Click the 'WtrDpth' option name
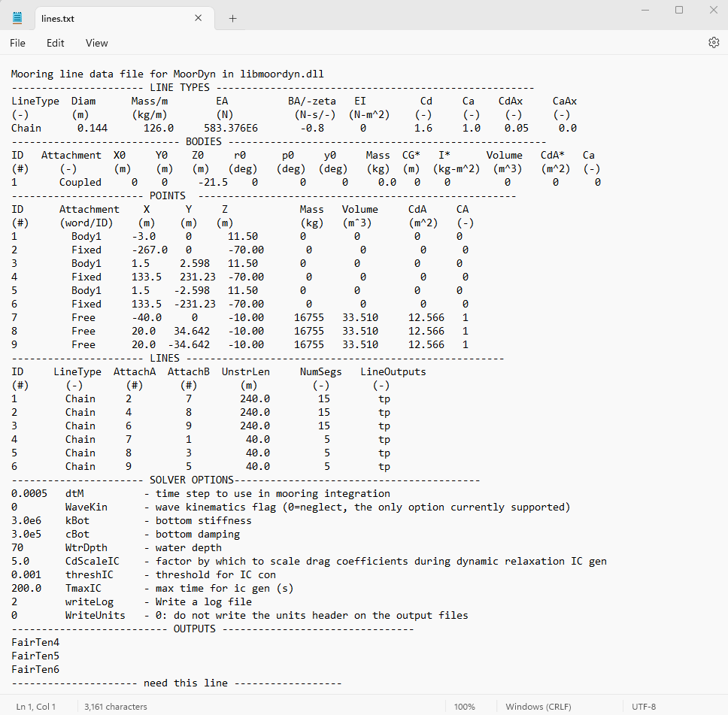Screen dimensions: 728x715 point(86,548)
